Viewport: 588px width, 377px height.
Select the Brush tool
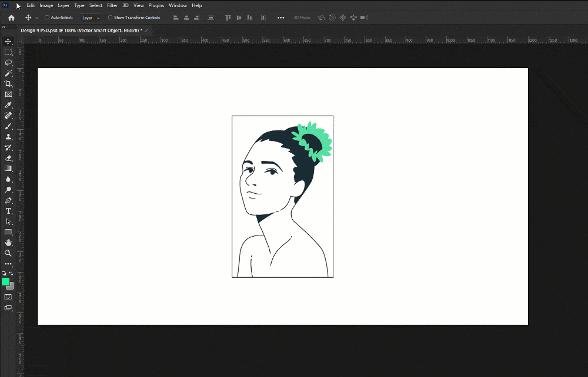point(8,126)
